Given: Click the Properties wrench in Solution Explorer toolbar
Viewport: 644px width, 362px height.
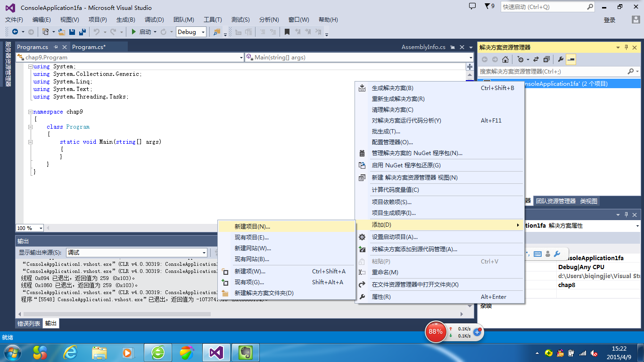Looking at the screenshot, I should pyautogui.click(x=561, y=59).
